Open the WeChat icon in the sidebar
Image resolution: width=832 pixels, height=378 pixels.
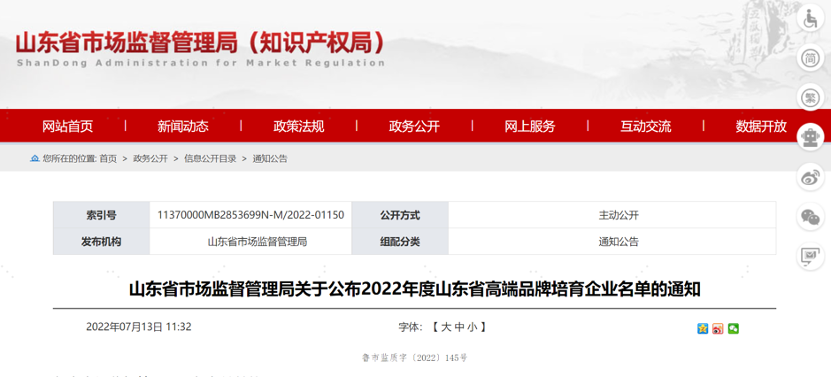(810, 217)
